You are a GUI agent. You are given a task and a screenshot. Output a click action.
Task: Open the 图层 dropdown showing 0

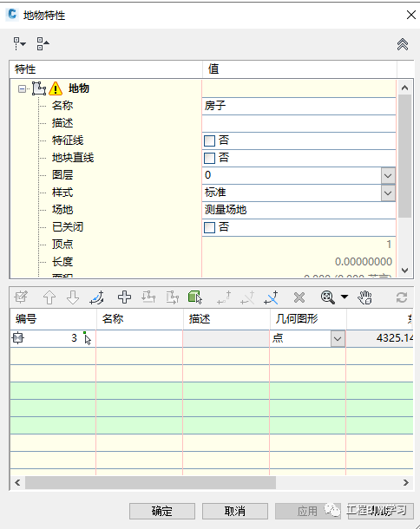(x=388, y=175)
